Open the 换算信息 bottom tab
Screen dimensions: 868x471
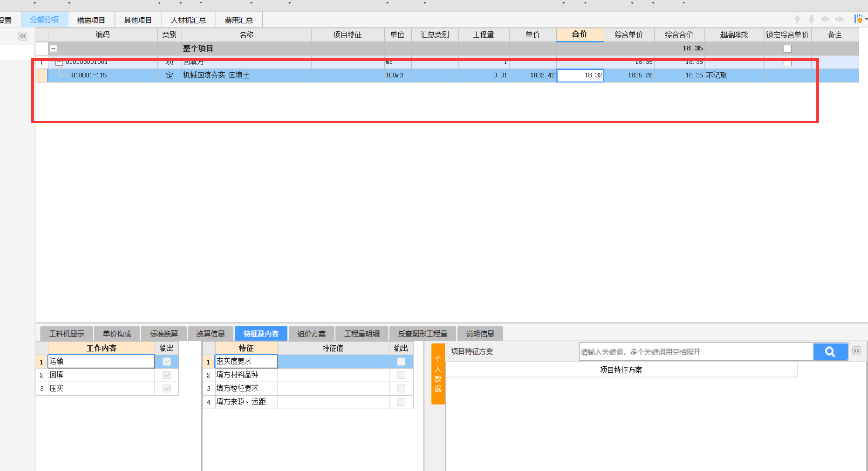210,334
